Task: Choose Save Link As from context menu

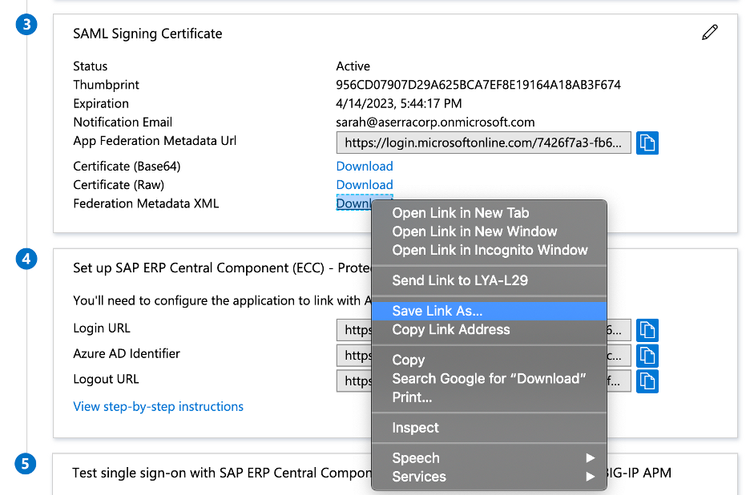Action: (437, 311)
